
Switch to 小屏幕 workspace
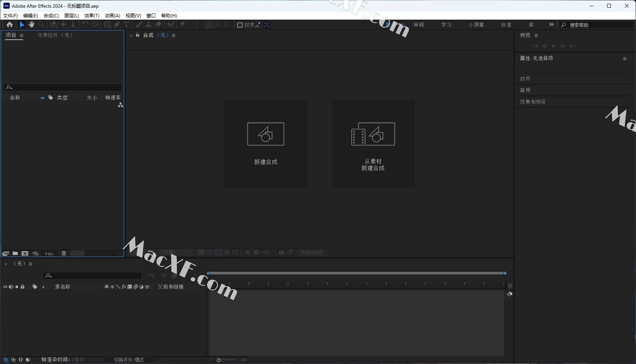coord(476,25)
